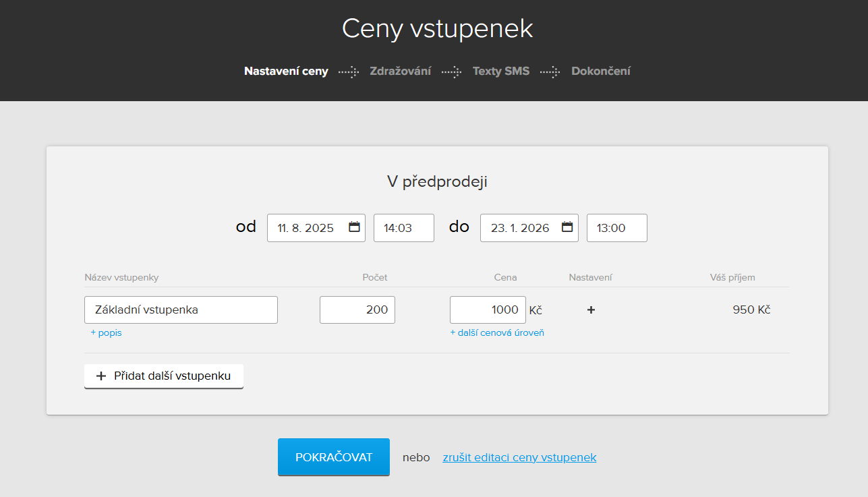Switch to the Texty SMS step
The width and height of the screenshot is (868, 497).
(x=500, y=71)
